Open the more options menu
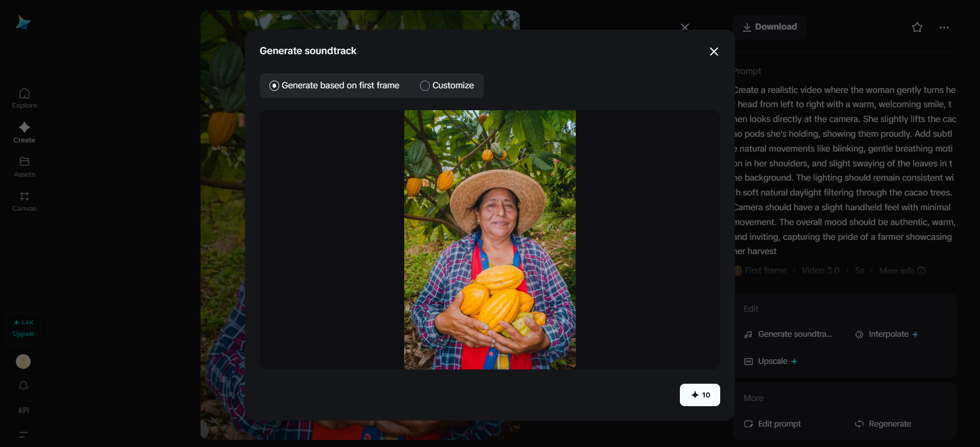The width and height of the screenshot is (980, 447). 944,28
